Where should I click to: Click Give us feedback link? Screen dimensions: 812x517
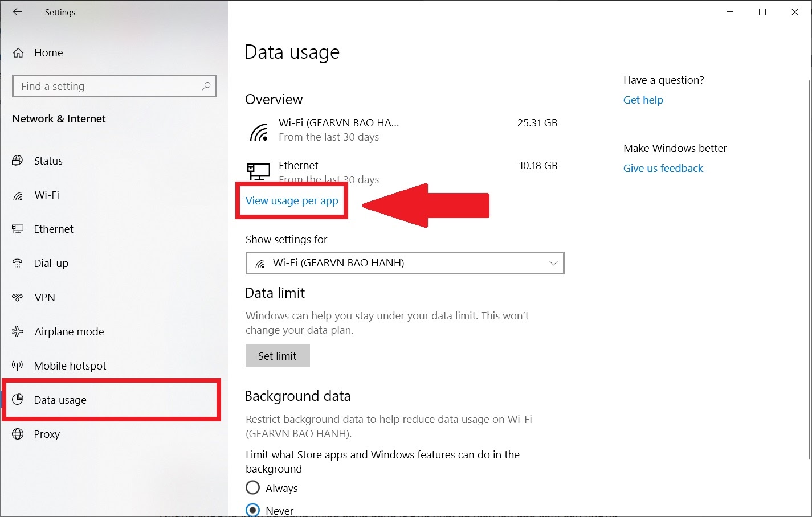point(663,168)
